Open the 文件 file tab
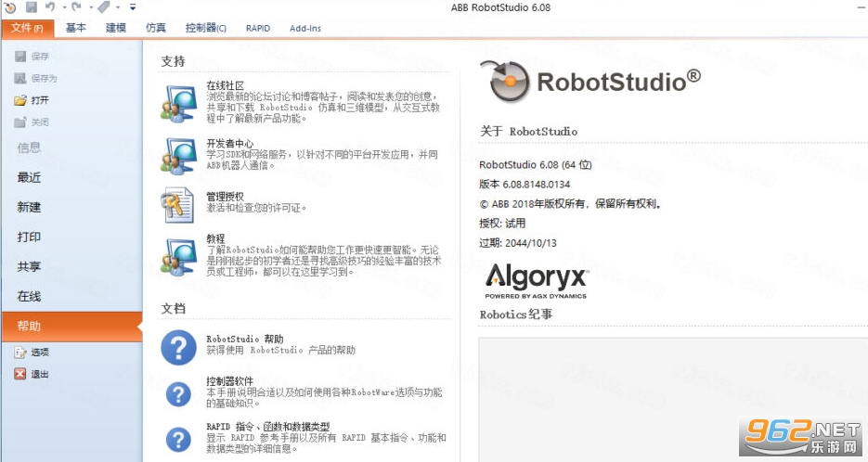This screenshot has width=868, height=462. (x=27, y=28)
